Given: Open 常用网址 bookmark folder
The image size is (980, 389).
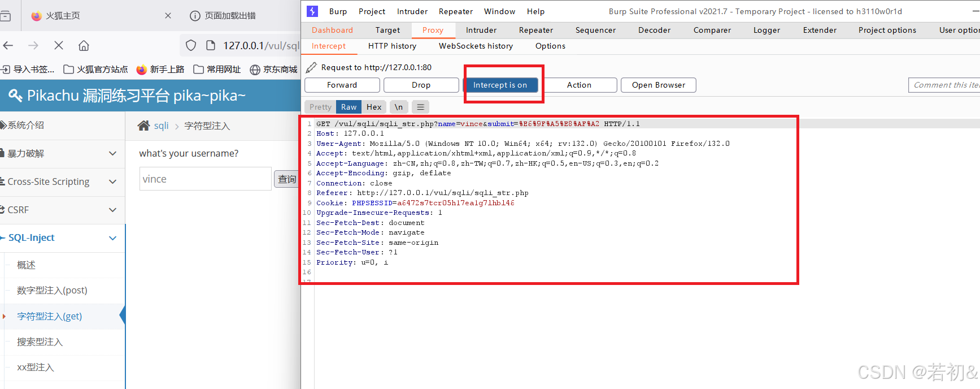Looking at the screenshot, I should click(217, 69).
